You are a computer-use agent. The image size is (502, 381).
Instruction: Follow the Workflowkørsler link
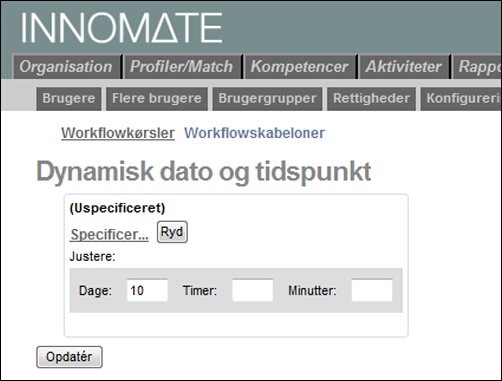[118, 133]
